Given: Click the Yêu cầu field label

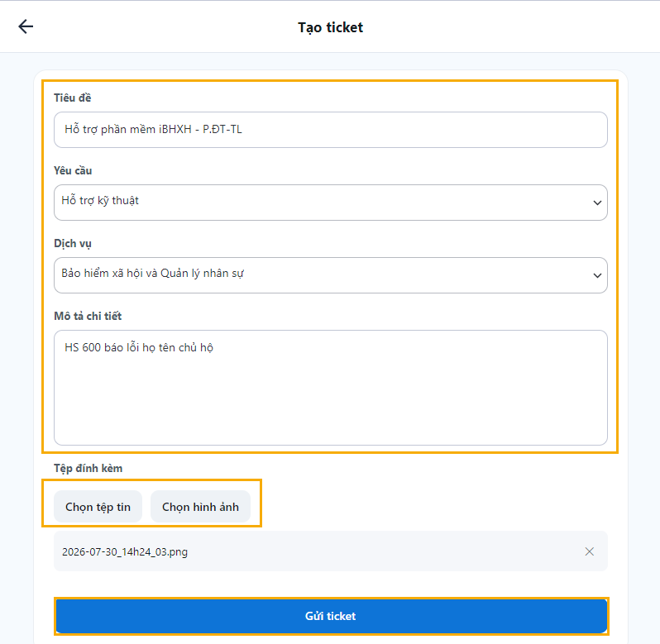Looking at the screenshot, I should [x=73, y=170].
